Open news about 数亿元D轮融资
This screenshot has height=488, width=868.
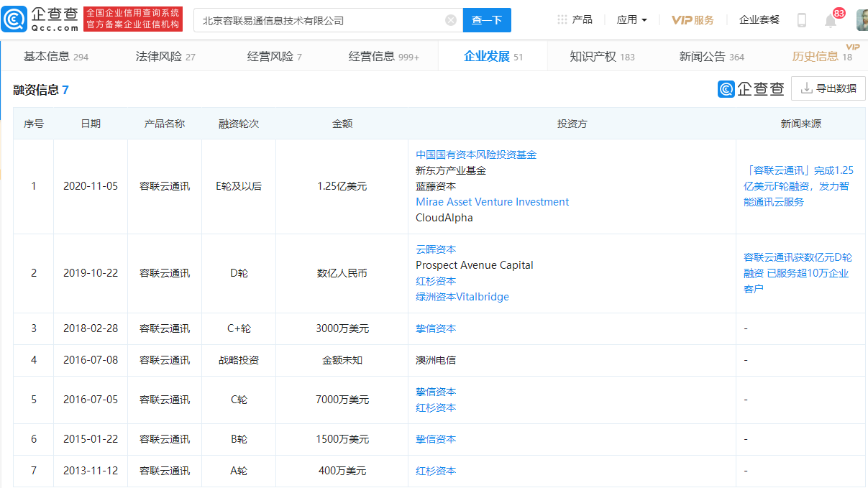[x=797, y=273]
